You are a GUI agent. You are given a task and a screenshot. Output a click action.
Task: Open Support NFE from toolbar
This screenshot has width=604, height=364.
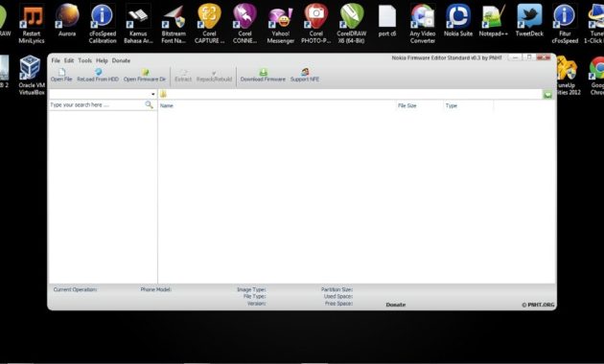(x=305, y=75)
